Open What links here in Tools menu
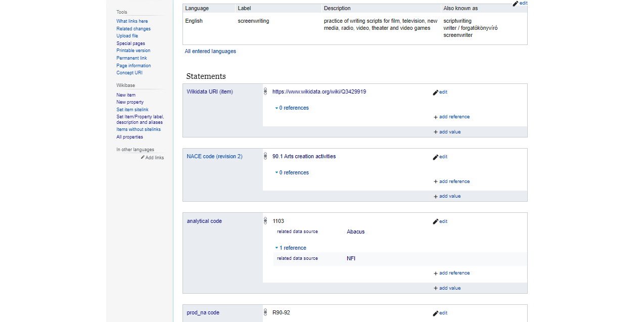Viewport: 644px width, 322px height. (132, 21)
